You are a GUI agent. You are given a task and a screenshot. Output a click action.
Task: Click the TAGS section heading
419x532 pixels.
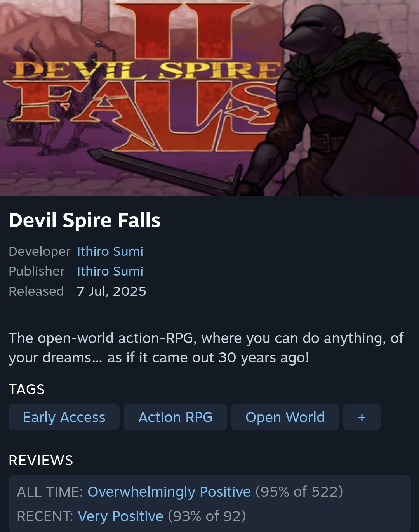click(27, 389)
